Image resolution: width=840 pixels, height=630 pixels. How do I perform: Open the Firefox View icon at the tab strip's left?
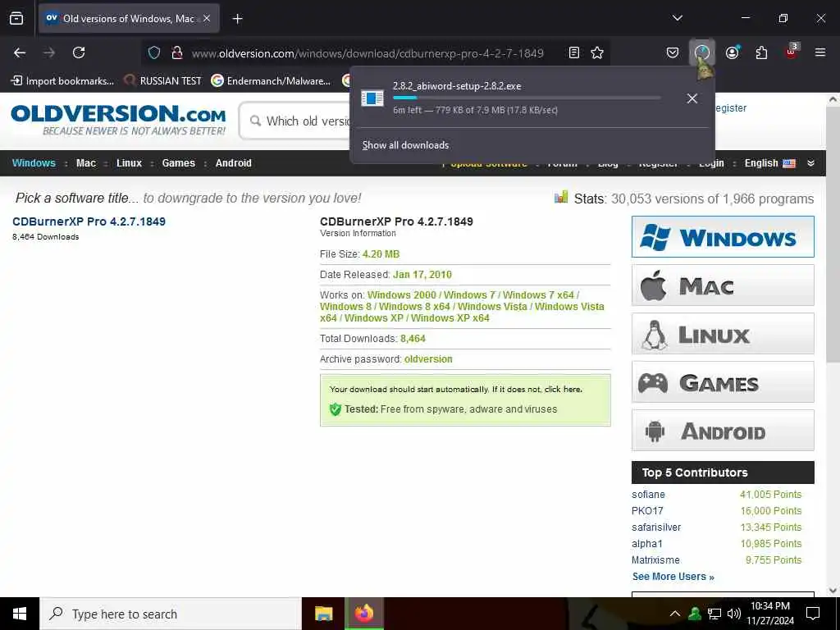[16, 18]
